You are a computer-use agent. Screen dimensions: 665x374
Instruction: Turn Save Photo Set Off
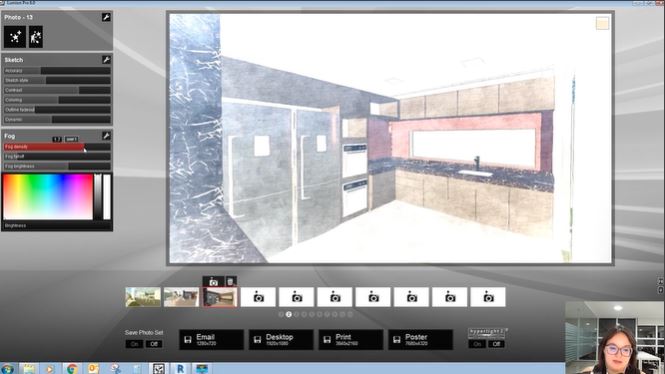[154, 344]
